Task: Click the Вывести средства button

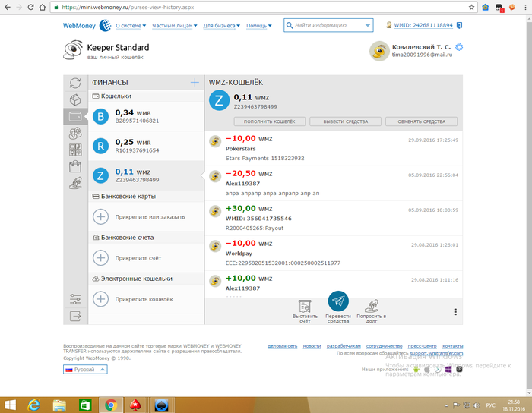Action: click(x=345, y=121)
